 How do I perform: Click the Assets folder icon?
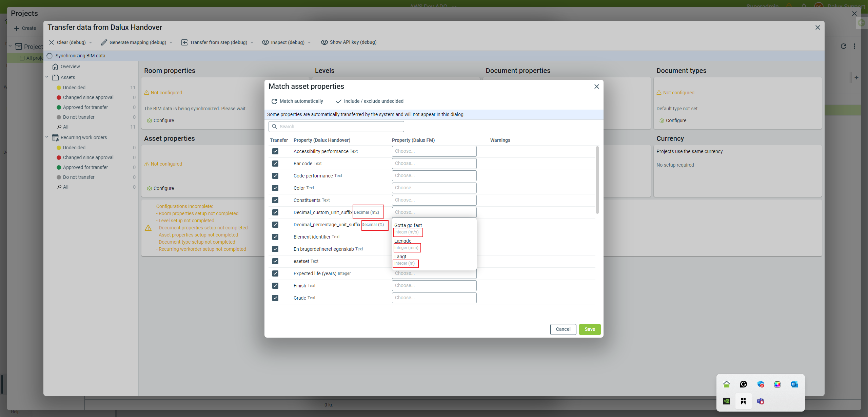tap(55, 77)
